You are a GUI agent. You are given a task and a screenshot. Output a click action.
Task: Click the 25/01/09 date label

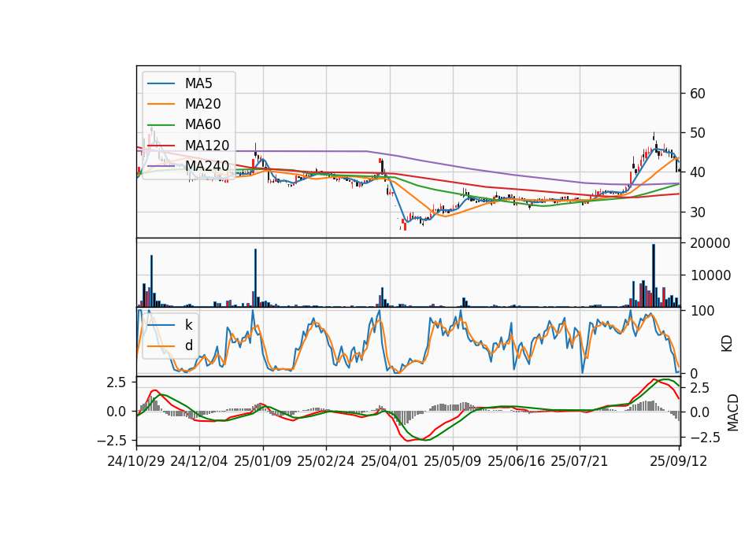click(263, 461)
